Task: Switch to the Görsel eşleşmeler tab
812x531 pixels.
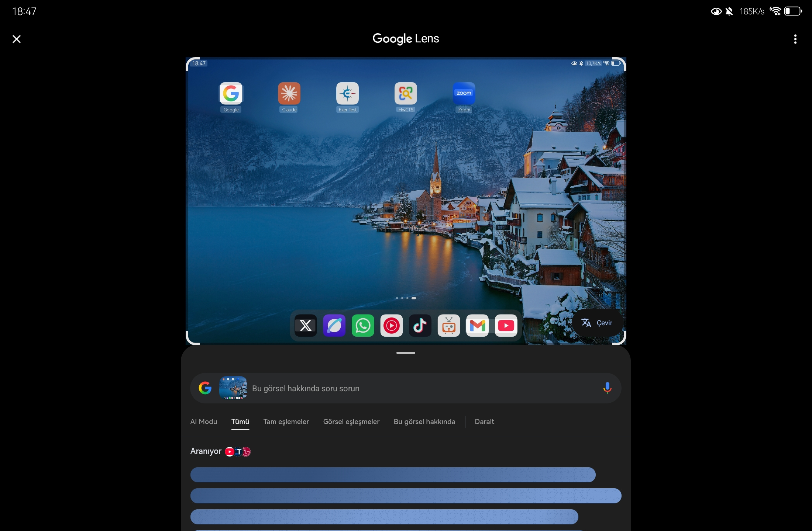Action: (351, 421)
